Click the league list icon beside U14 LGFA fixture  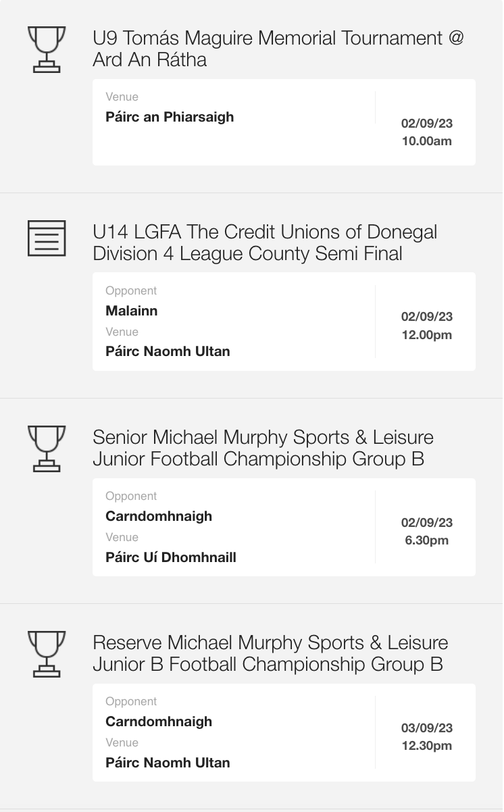(47, 238)
